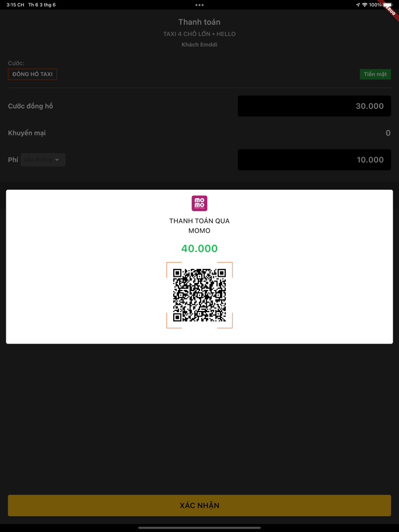Open the three-dot multitasking menu
The height and width of the screenshot is (532, 399).
pyautogui.click(x=199, y=5)
